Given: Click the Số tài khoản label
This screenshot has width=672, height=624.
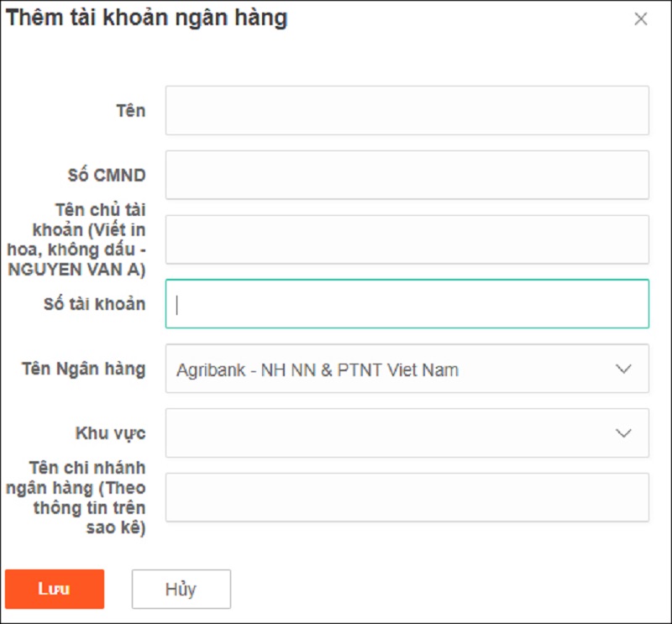Looking at the screenshot, I should [94, 304].
